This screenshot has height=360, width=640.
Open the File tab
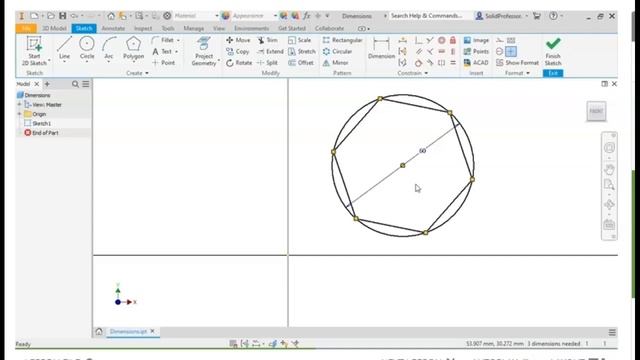click(26, 28)
